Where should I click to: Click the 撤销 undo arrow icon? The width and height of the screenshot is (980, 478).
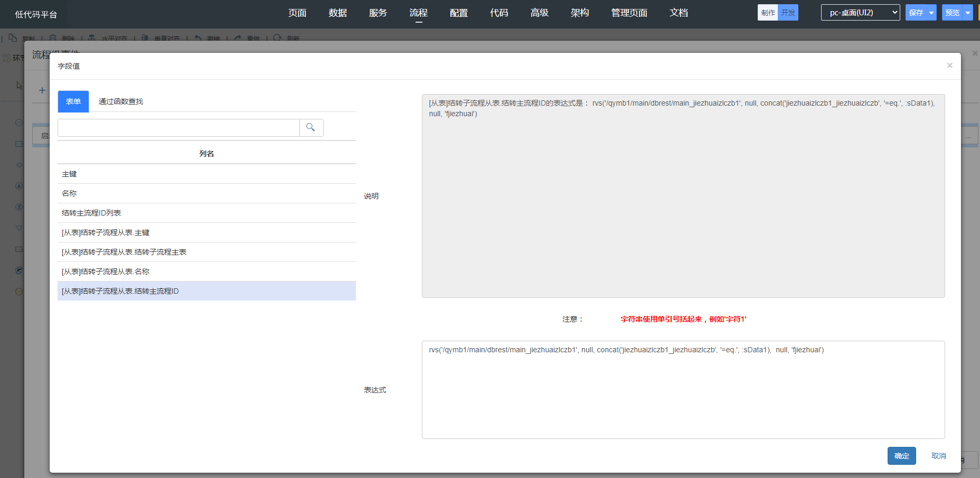[198, 38]
